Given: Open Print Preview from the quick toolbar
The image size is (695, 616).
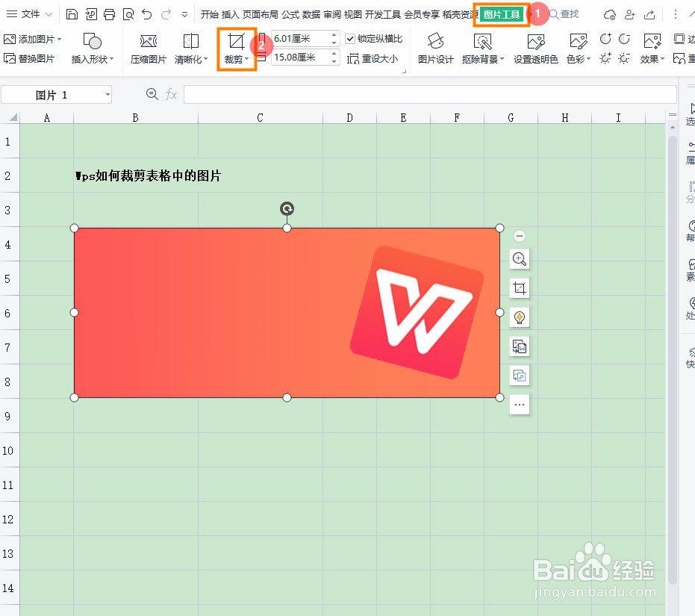Looking at the screenshot, I should (128, 14).
